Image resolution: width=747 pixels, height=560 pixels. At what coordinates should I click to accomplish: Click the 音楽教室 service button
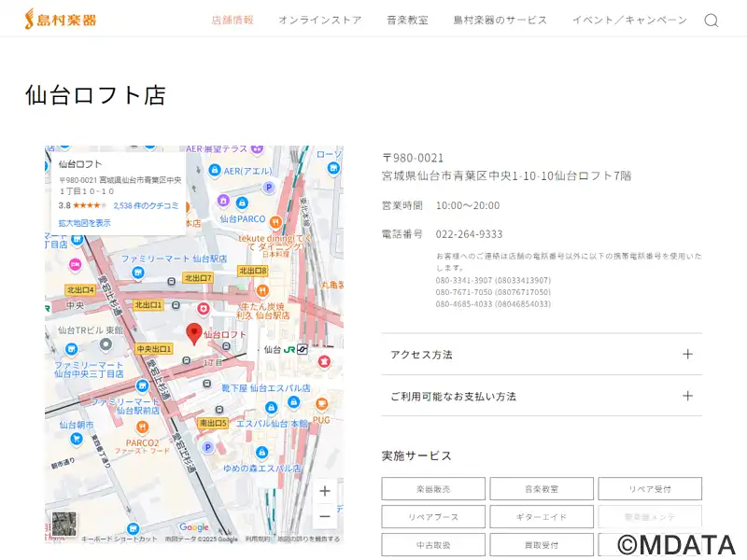pos(542,489)
